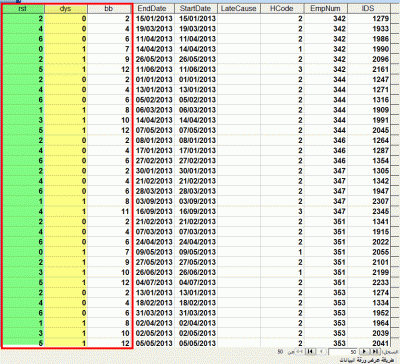Click EndDate cell 27/02/2013
Screen dimensions: 400x364
(x=154, y=161)
